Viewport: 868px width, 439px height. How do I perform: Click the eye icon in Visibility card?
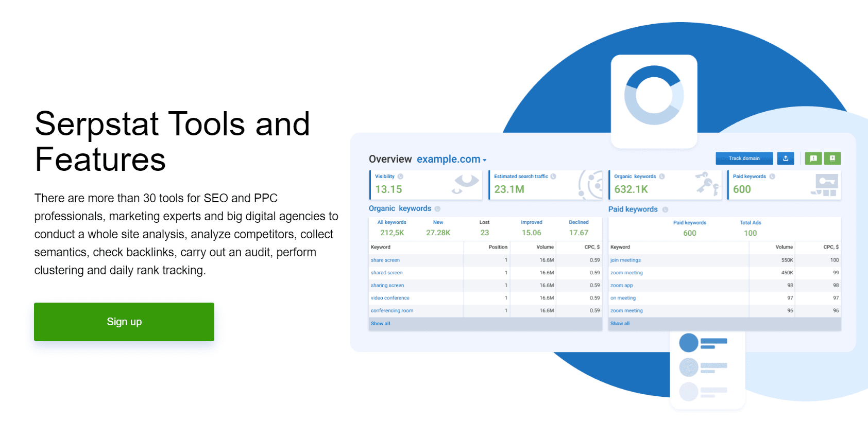[x=466, y=184]
